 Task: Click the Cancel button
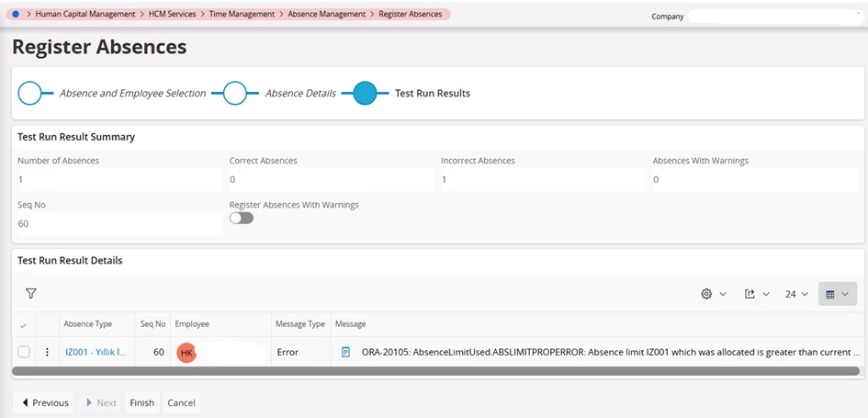click(182, 402)
